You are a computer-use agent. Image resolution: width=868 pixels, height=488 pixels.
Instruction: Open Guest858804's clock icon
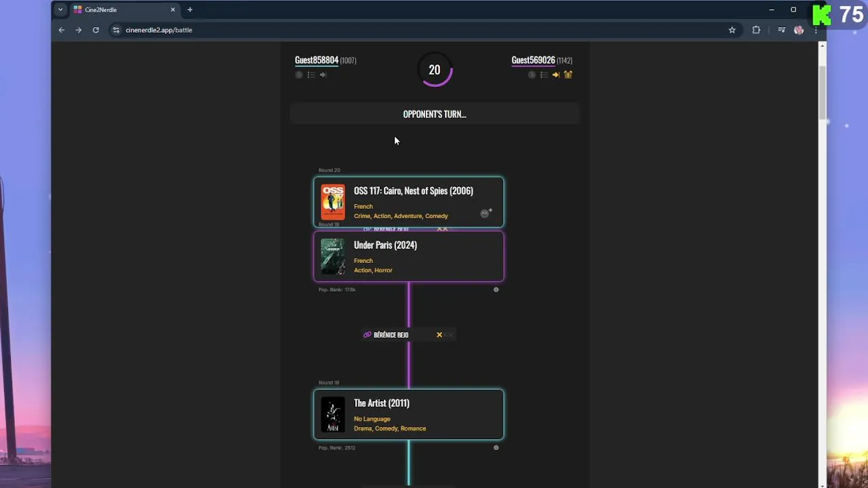point(299,75)
